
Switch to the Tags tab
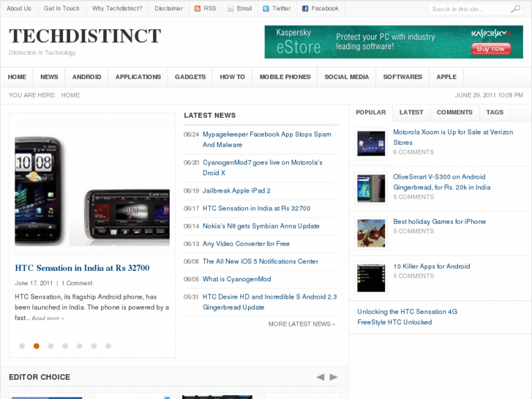(495, 113)
